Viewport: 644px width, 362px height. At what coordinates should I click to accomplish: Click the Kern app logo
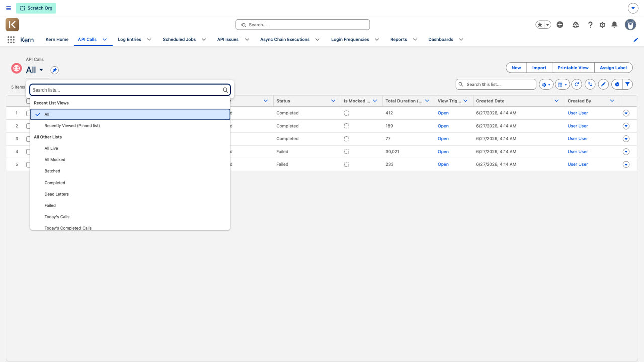(x=12, y=24)
